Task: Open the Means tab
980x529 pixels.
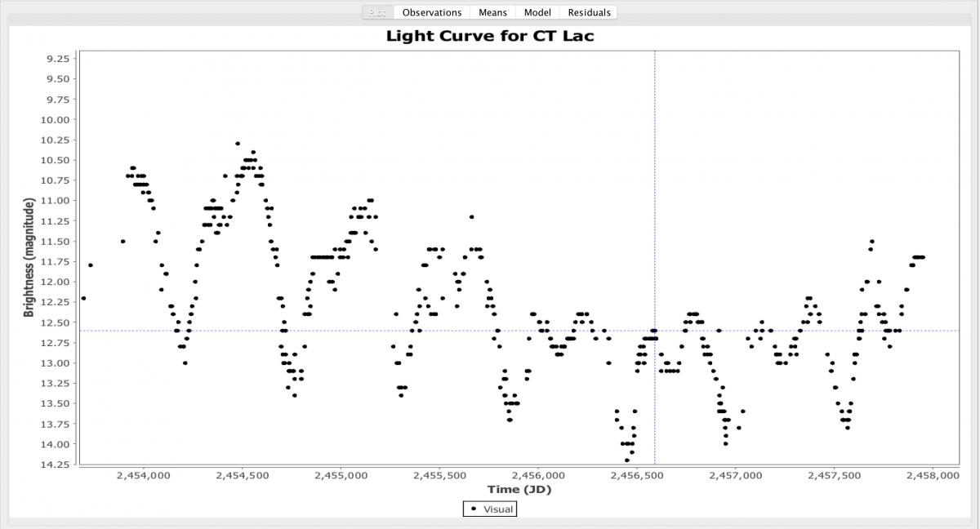Action: click(x=492, y=12)
